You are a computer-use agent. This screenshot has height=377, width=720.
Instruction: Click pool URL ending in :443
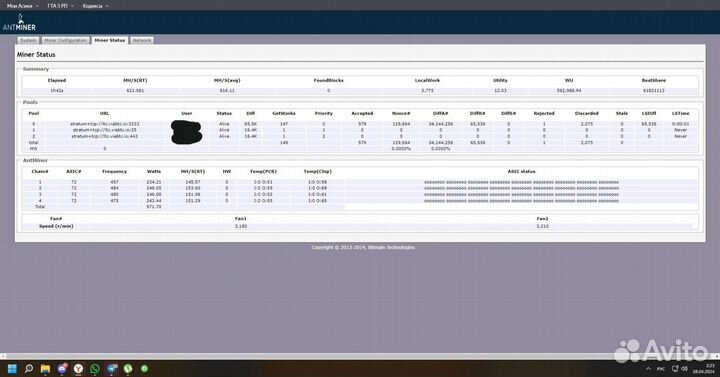(x=104, y=136)
